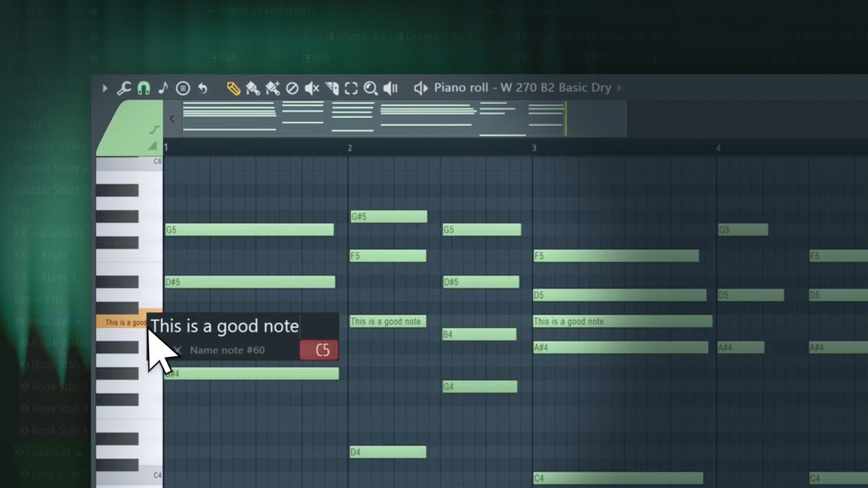
Task: Click bar 4 marker on timeline
Action: coord(718,147)
